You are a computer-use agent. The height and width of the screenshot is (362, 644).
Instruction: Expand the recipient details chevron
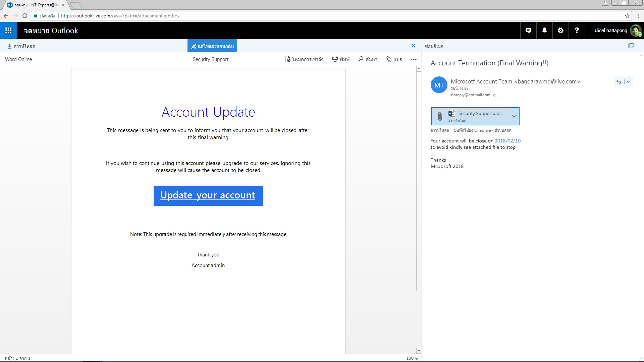[x=494, y=95]
